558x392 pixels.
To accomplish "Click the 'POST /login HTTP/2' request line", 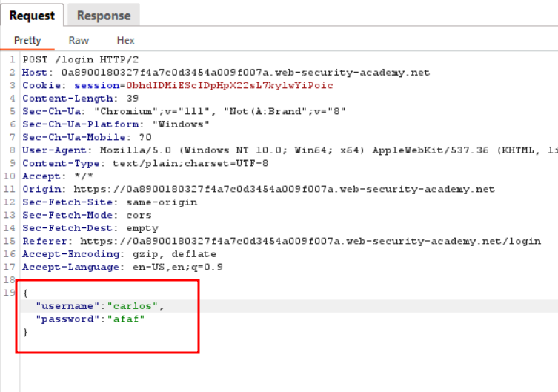I will pos(81,59).
